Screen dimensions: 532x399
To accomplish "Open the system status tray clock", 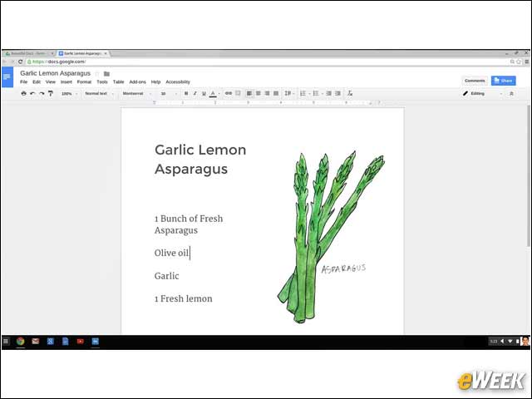I will click(x=494, y=342).
